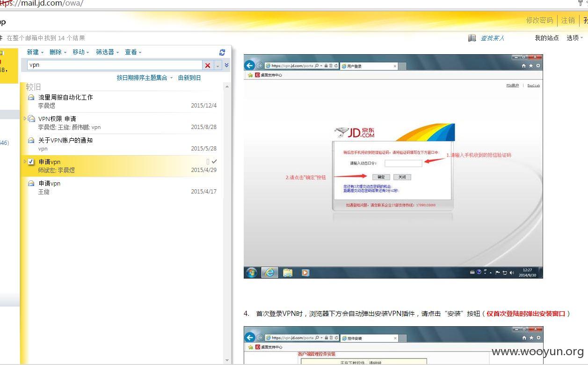Click home icon in first embedded IE screenshot
This screenshot has width=588, height=365.
pos(524,66)
